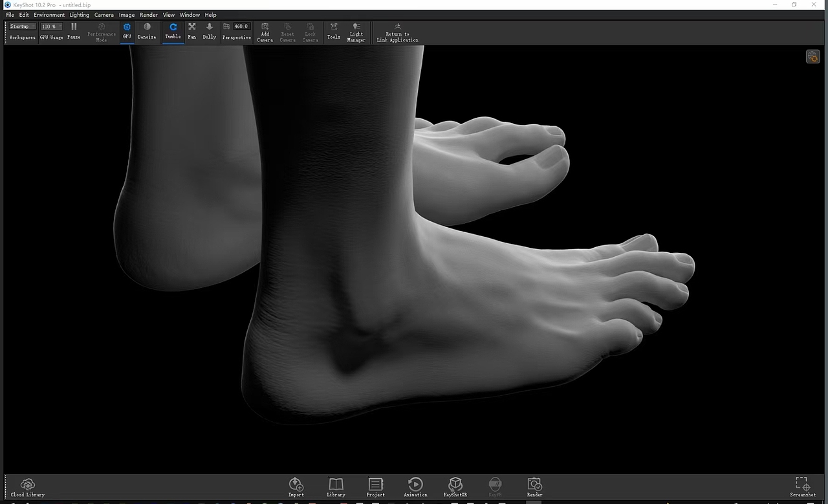
Task: Toggle the Denoise option
Action: tap(147, 30)
